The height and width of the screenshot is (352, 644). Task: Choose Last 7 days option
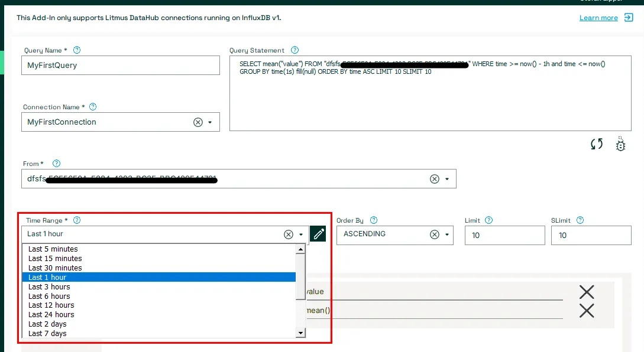159,334
